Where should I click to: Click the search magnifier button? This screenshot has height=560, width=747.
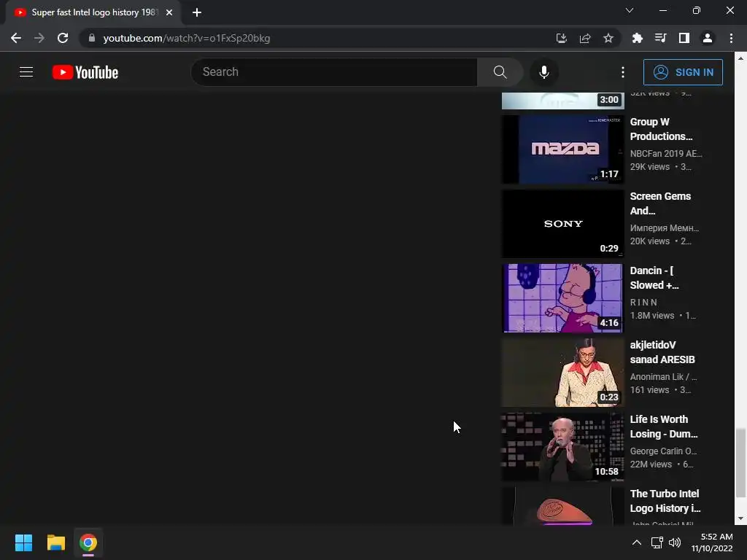pyautogui.click(x=500, y=72)
